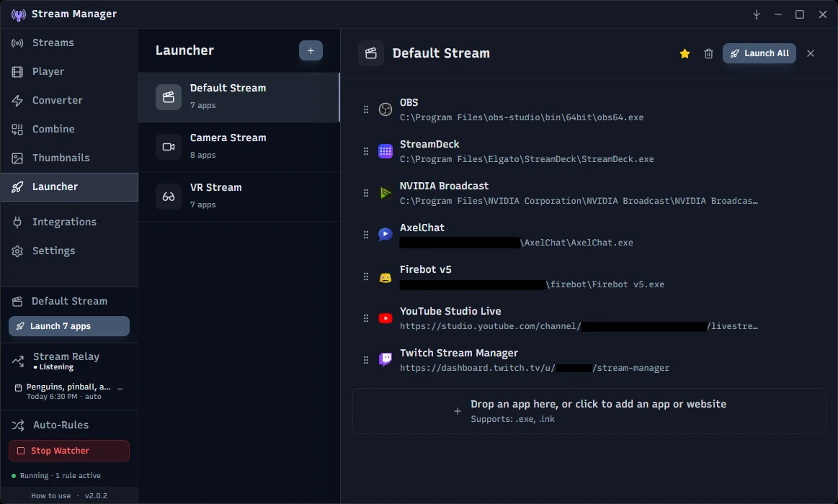Select the VR Stream profile
The height and width of the screenshot is (504, 838).
pos(239,197)
